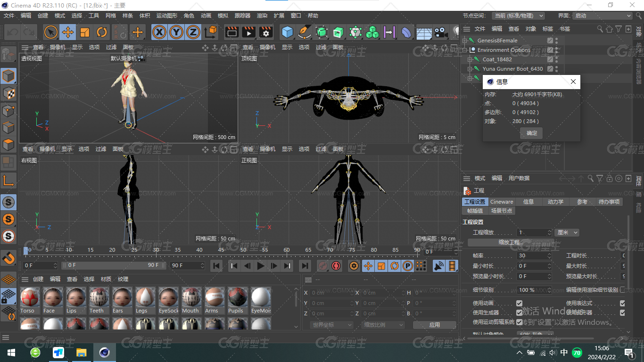Toggle the 使用生成器 checkbox

coord(519,313)
